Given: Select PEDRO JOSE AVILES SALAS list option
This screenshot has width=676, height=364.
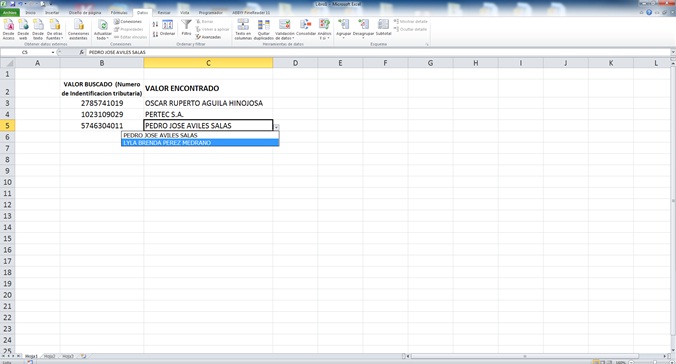Looking at the screenshot, I should (x=200, y=135).
